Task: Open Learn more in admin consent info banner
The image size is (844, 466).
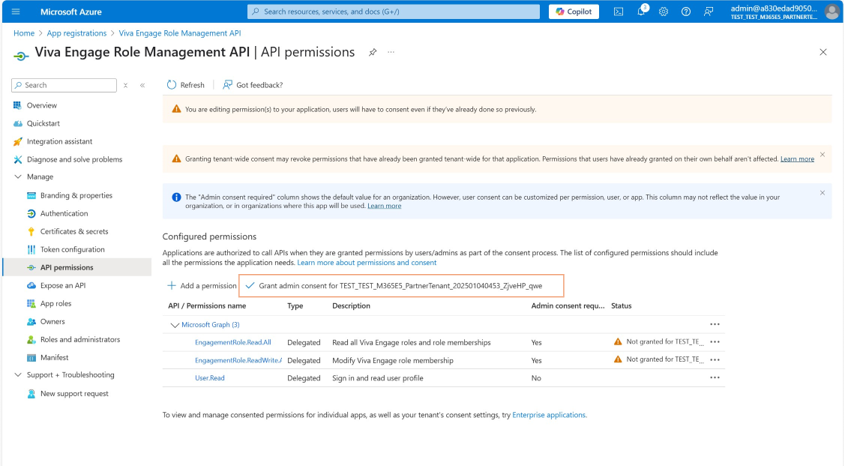Action: coord(384,206)
